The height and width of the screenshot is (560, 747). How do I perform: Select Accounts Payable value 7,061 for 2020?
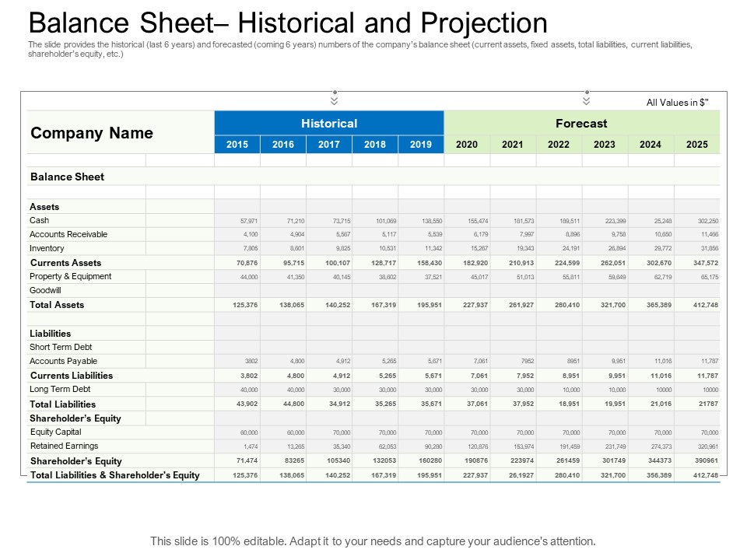click(x=481, y=361)
